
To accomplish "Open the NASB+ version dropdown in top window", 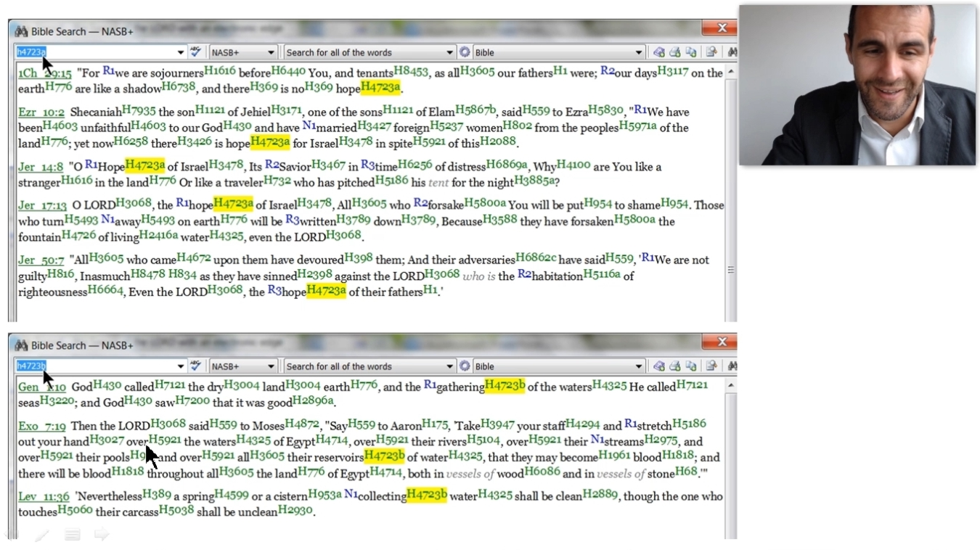I will [x=271, y=52].
